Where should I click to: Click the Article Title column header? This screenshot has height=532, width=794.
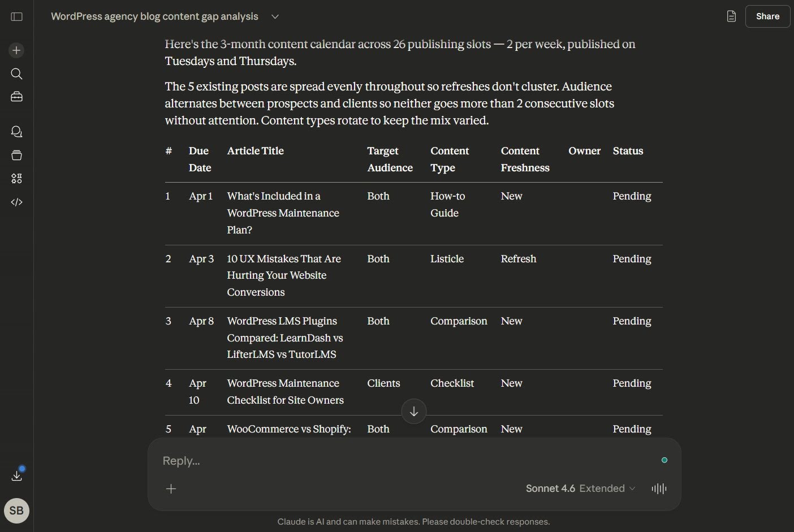coord(256,151)
